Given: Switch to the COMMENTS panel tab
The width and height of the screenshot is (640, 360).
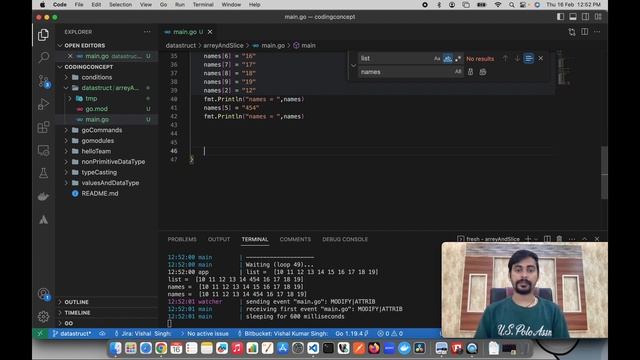Looking at the screenshot, I should coord(295,239).
